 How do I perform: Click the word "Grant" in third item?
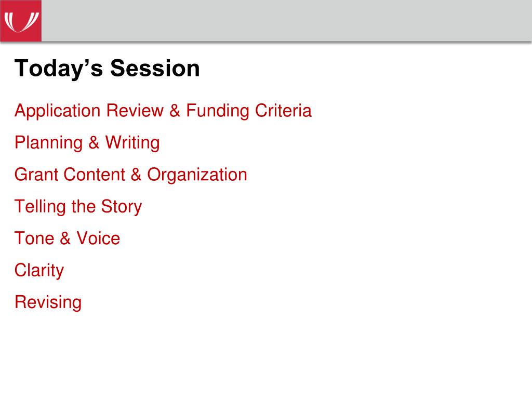(36, 175)
